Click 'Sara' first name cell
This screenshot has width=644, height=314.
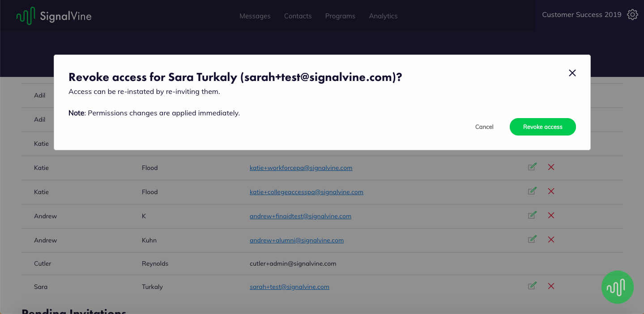pos(41,287)
